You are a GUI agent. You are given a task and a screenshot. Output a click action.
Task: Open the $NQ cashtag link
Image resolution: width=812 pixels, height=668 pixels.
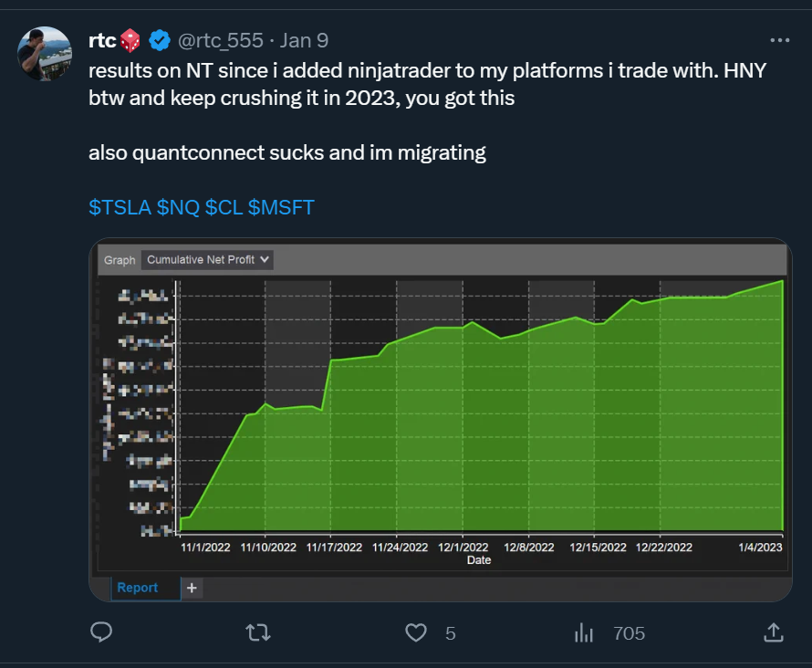point(178,208)
